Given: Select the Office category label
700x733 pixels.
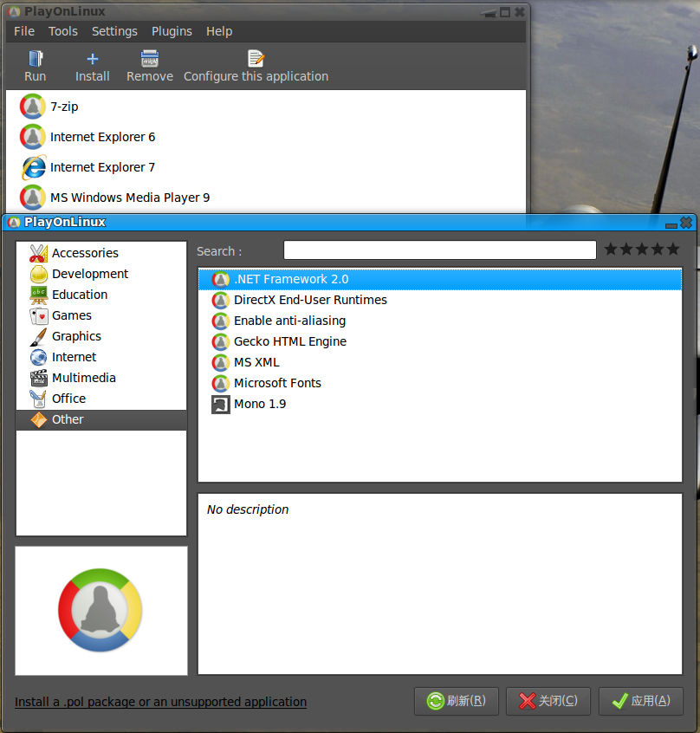Looking at the screenshot, I should 69,399.
